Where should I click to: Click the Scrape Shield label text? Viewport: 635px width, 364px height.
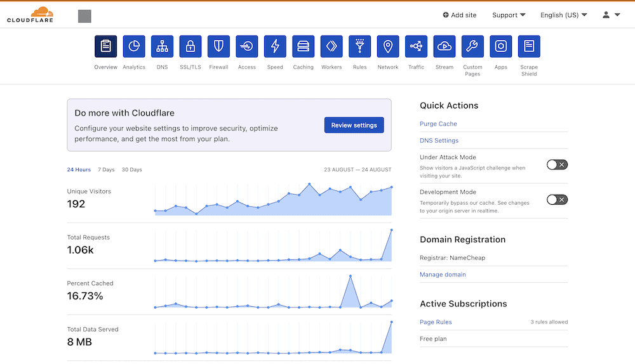click(x=529, y=70)
